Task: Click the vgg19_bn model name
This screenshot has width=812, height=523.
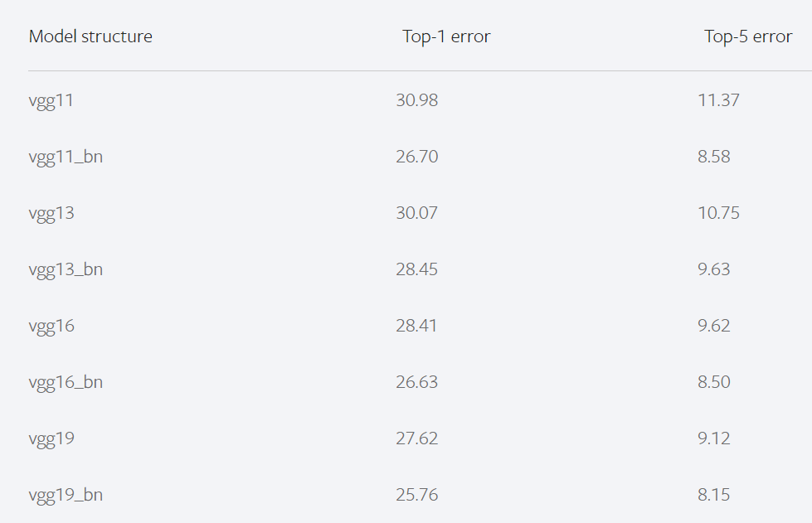Action: click(x=66, y=496)
